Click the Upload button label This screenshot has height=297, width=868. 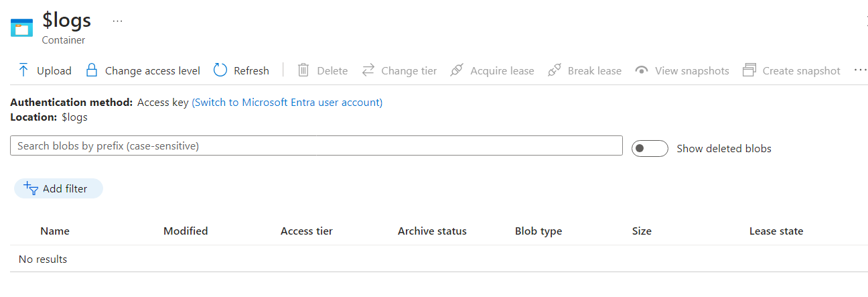tap(54, 71)
